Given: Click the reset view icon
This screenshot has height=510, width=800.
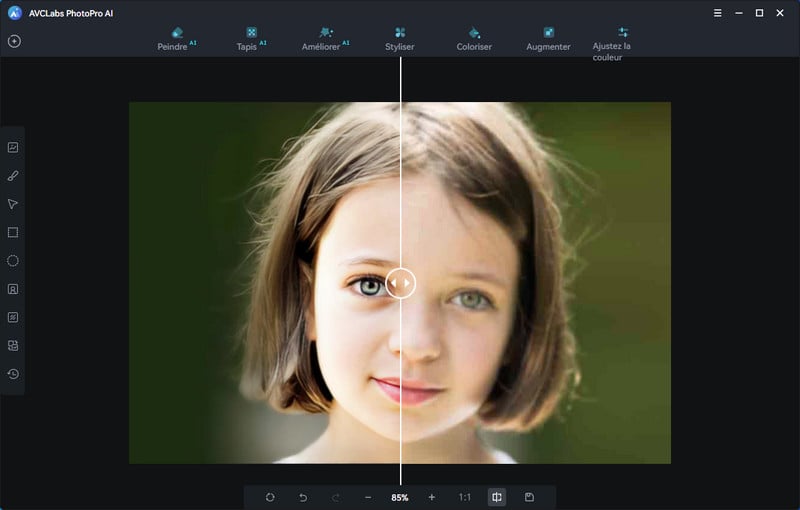Looking at the screenshot, I should click(270, 497).
